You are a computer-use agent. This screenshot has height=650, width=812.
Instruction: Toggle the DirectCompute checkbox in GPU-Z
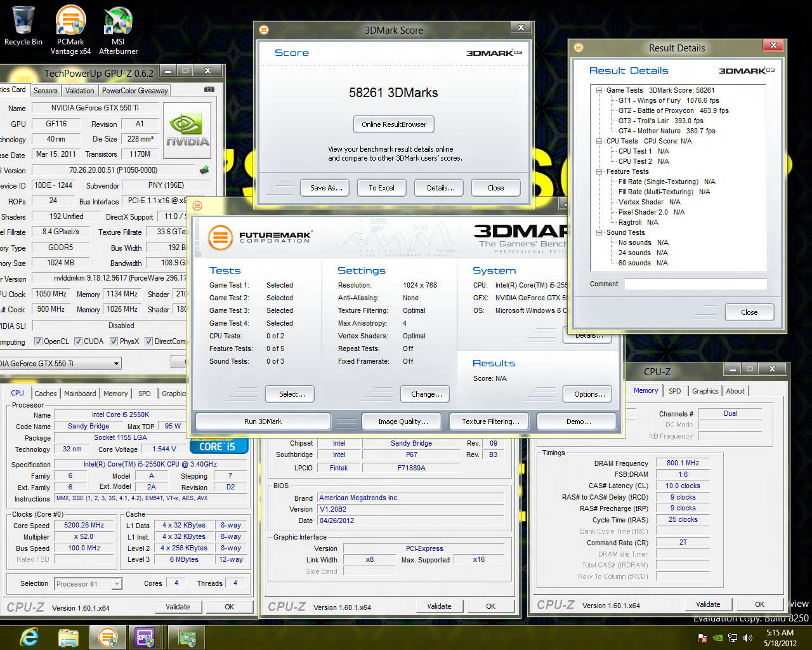[x=148, y=342]
